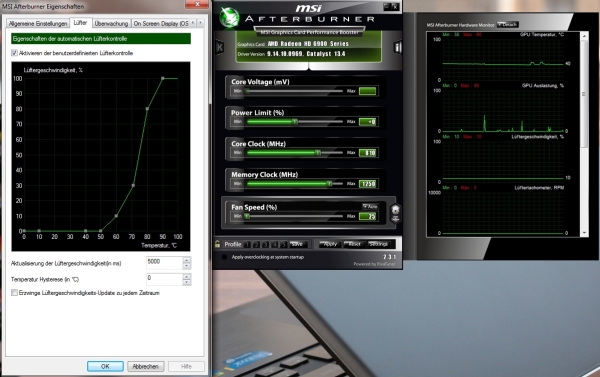Click Hardware Monitor scrollbar up arrow
Image resolution: width=600 pixels, height=377 pixels.
(584, 36)
